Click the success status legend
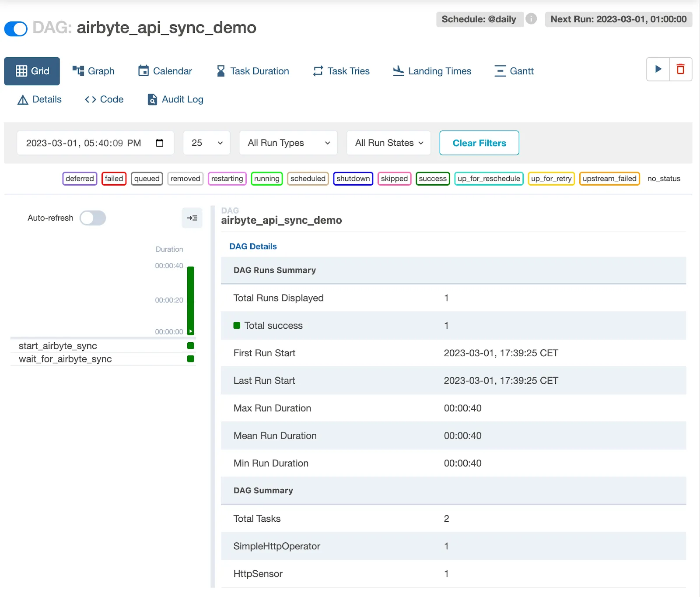The height and width of the screenshot is (597, 700). click(433, 179)
